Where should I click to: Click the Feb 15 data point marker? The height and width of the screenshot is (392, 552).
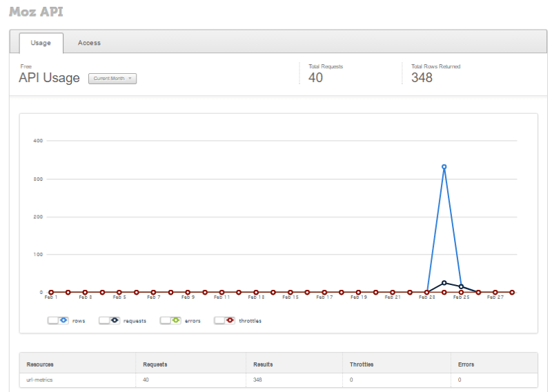coord(290,293)
